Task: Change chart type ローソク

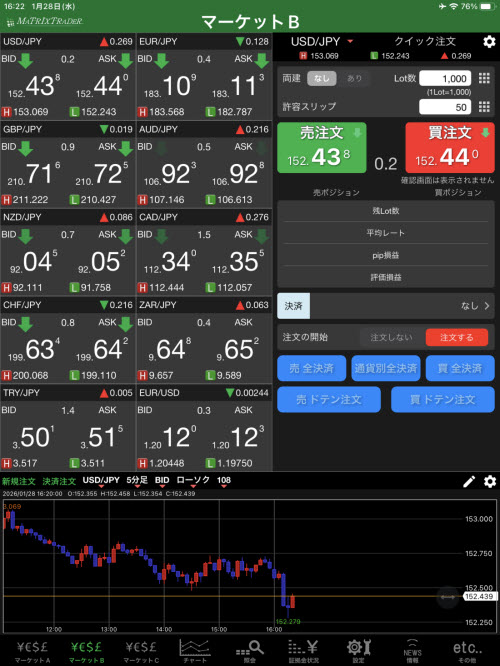Action: click(x=193, y=481)
